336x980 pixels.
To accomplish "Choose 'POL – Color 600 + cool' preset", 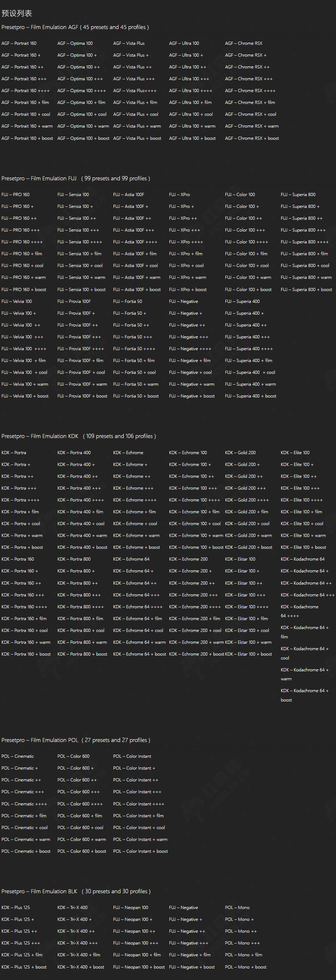I will tap(80, 827).
